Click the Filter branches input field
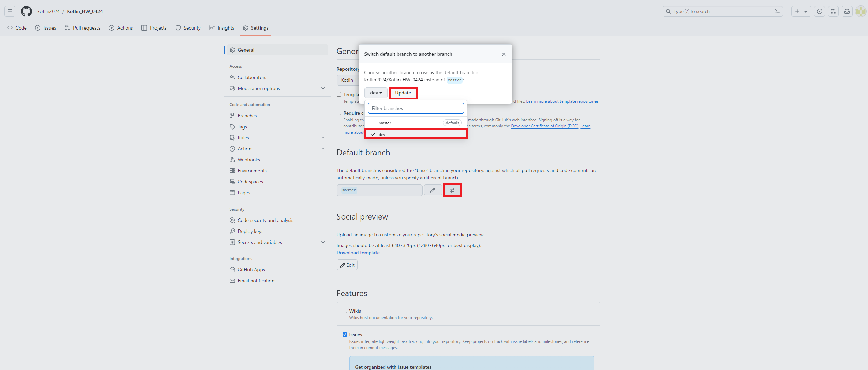Viewport: 868px width, 370px height. (x=416, y=108)
